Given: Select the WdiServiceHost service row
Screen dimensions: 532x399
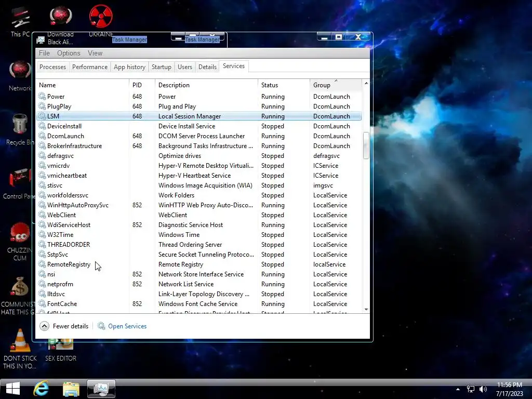Looking at the screenshot, I should 199,224.
